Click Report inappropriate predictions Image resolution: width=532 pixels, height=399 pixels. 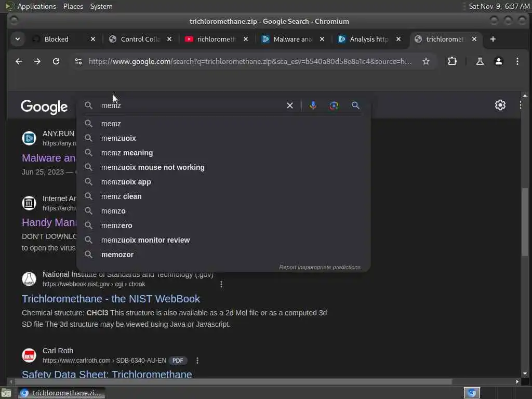(x=320, y=268)
